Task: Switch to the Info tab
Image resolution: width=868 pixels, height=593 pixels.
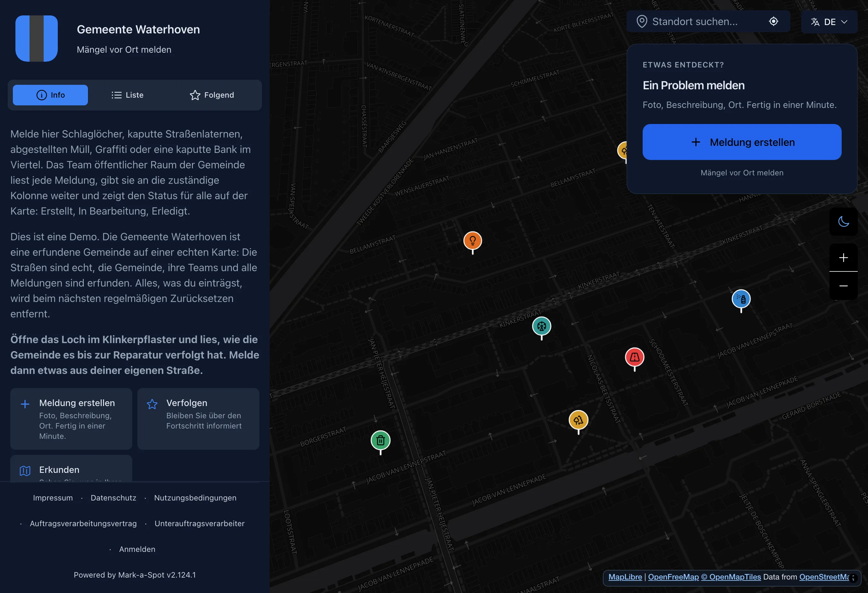Action: [50, 95]
